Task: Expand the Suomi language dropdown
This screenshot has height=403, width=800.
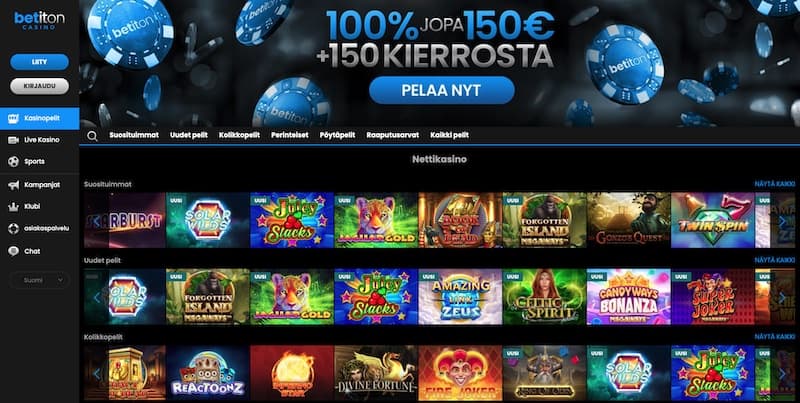Action: click(x=40, y=280)
